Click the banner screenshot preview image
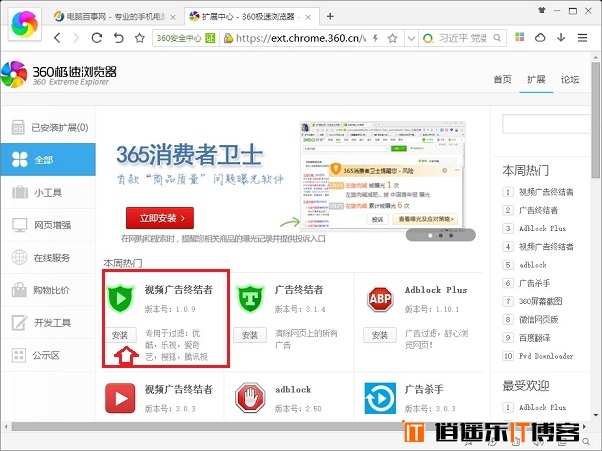Viewport: 602px width, 451px height. (x=383, y=175)
